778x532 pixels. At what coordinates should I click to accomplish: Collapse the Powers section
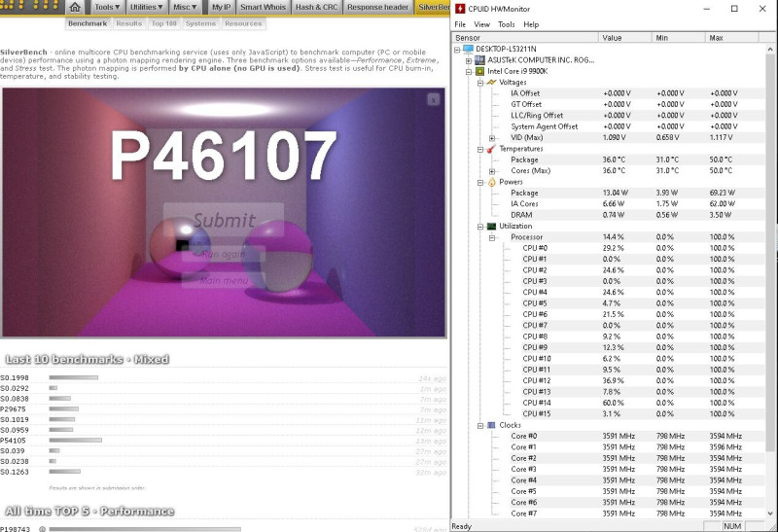click(480, 182)
